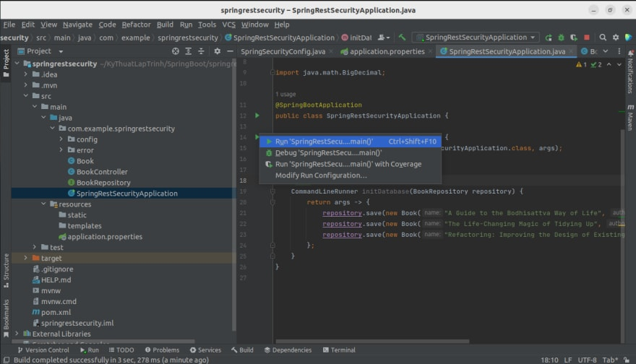
Task: Choose Modify Run Configuration...
Action: coord(351,175)
